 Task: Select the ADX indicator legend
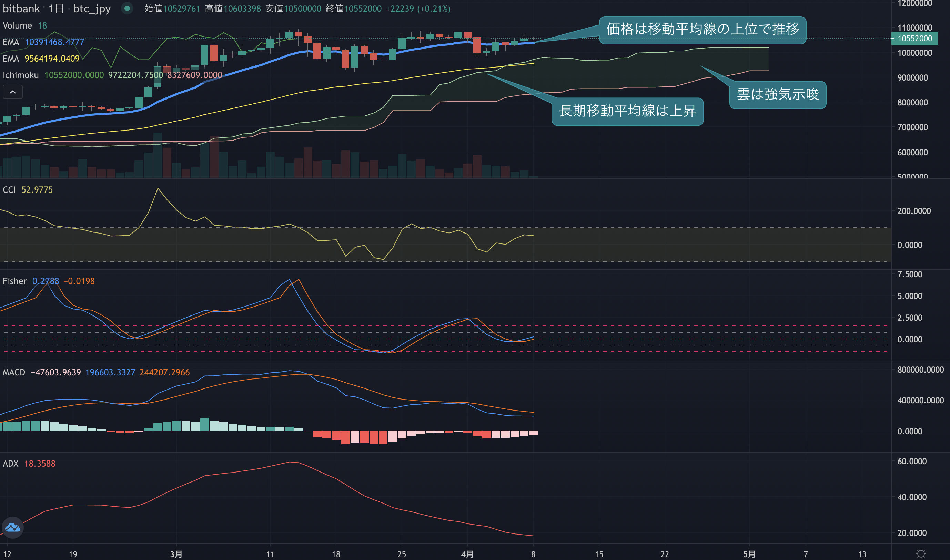coord(29,464)
